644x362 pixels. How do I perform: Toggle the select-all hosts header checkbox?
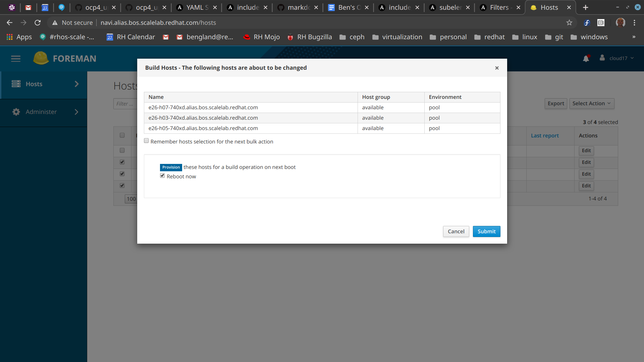click(122, 135)
